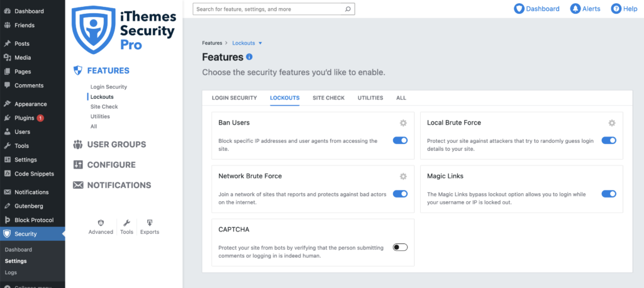The width and height of the screenshot is (644, 288).
Task: Click WordPress Dashboard gauge icon
Action: click(x=7, y=11)
